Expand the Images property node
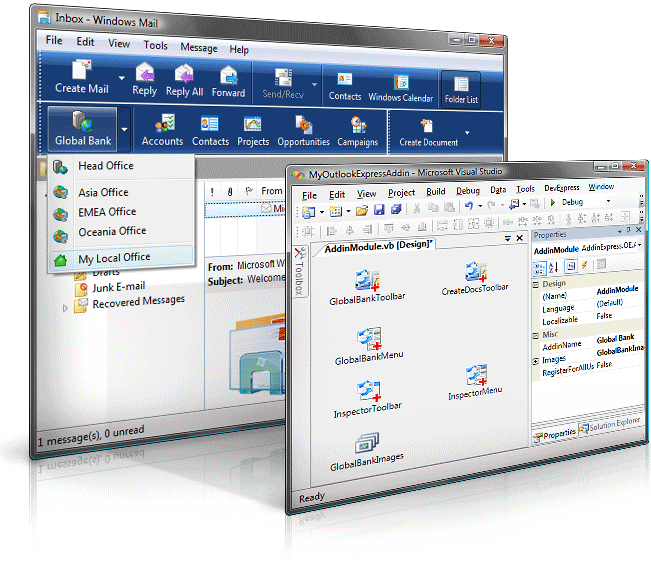Screen dimensions: 651x571 click(x=536, y=361)
